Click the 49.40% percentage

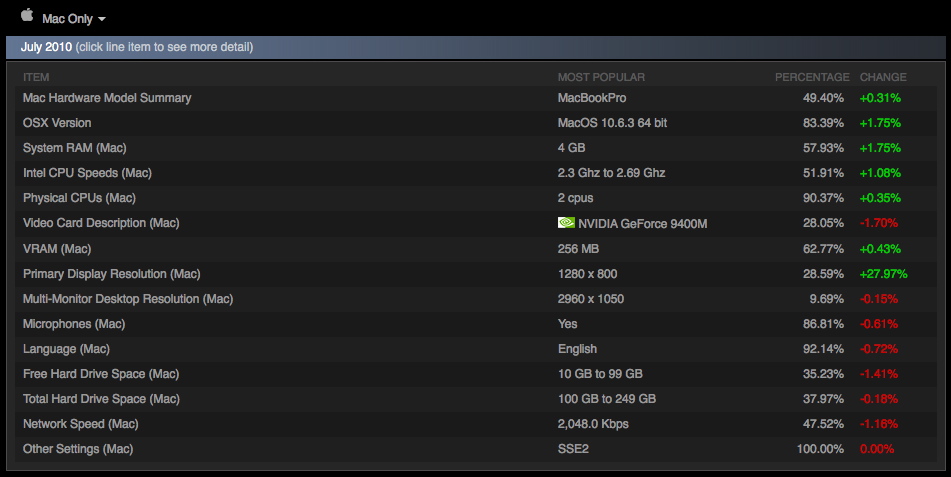pyautogui.click(x=823, y=98)
